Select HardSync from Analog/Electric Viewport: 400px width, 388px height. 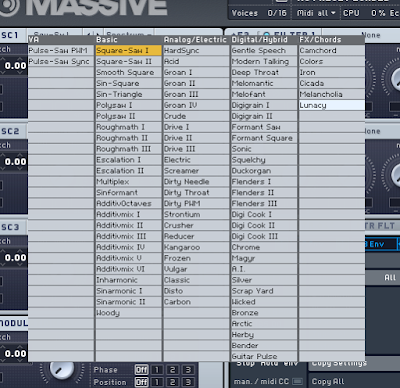pyautogui.click(x=196, y=50)
